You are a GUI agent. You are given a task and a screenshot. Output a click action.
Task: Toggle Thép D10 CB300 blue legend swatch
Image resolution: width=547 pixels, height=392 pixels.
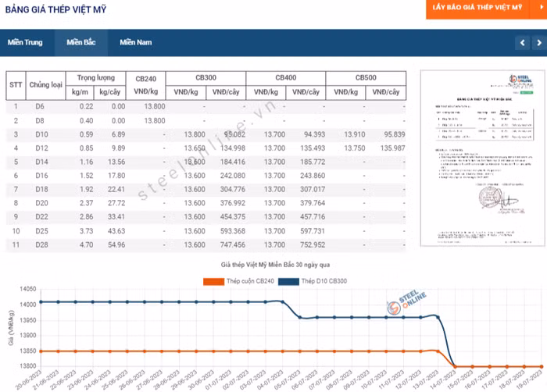tap(288, 281)
